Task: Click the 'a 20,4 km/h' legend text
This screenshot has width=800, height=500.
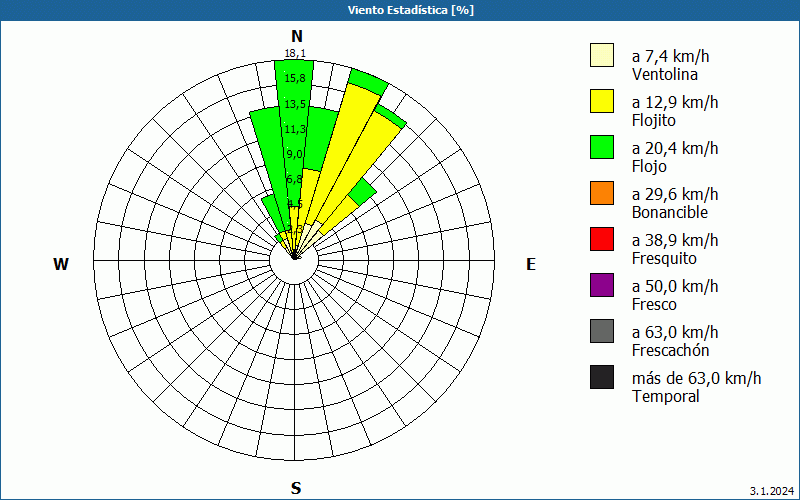Action: [x=675, y=148]
